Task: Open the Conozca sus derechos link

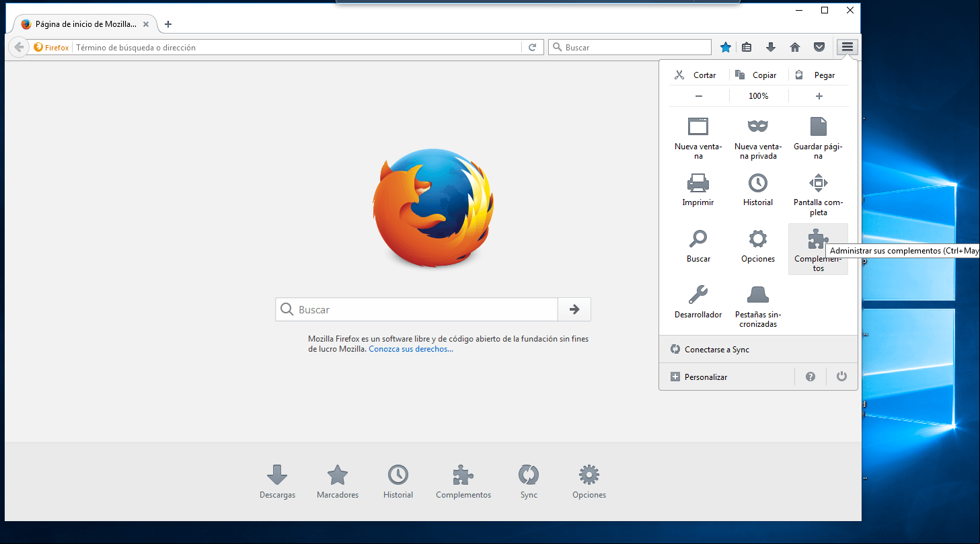Action: [411, 349]
